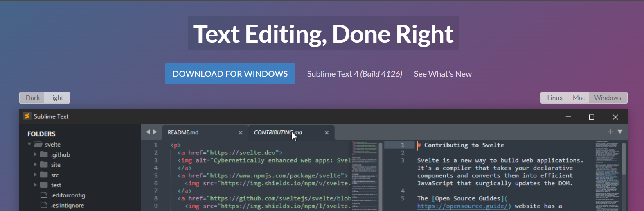Go to previous tab with left arrow
The image size is (644, 211).
[x=148, y=132]
